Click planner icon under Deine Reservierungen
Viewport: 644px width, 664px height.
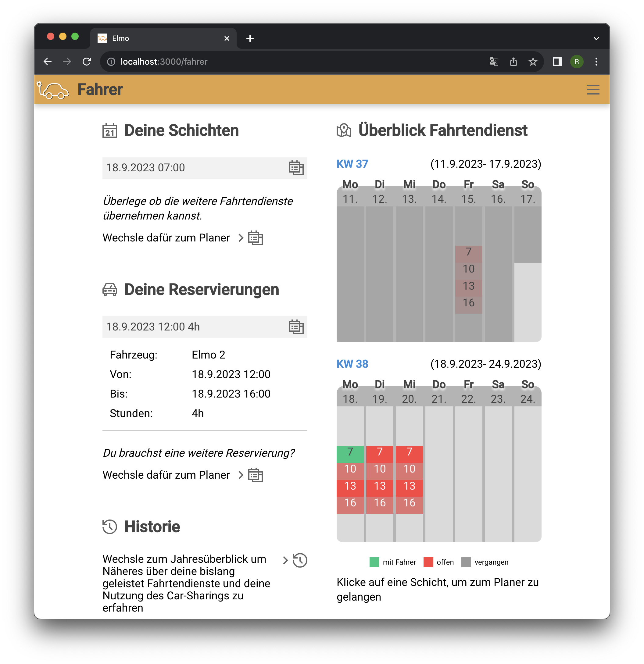click(x=256, y=475)
